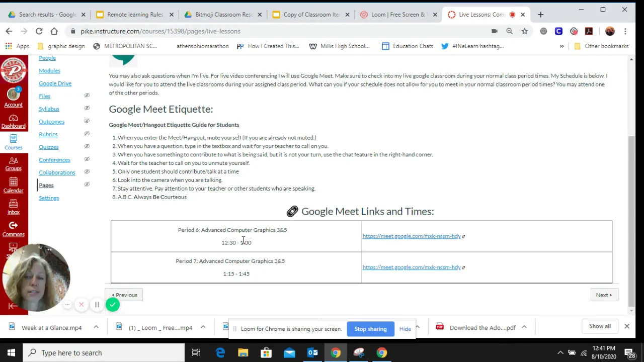This screenshot has height=362, width=644.
Task: Open the Chrome profile avatar
Action: tap(610, 31)
